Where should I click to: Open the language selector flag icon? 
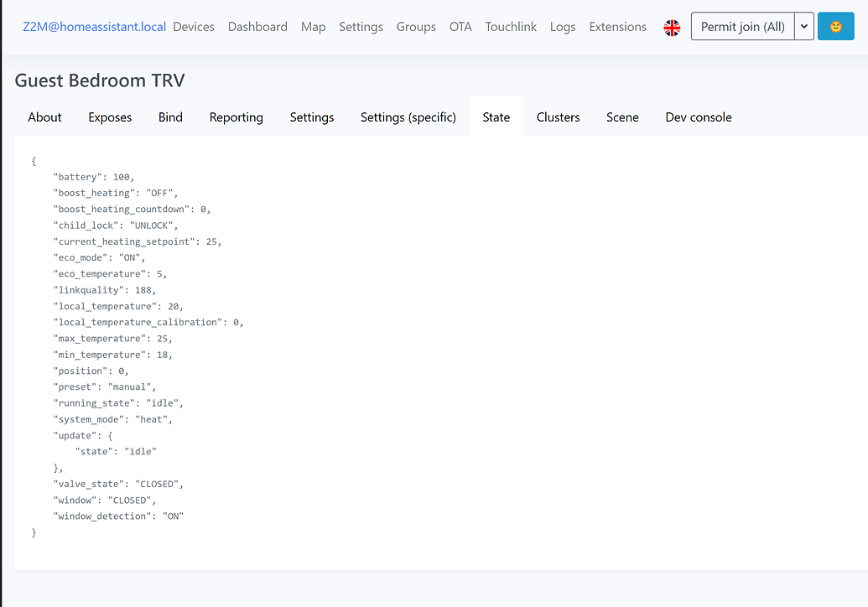click(672, 26)
